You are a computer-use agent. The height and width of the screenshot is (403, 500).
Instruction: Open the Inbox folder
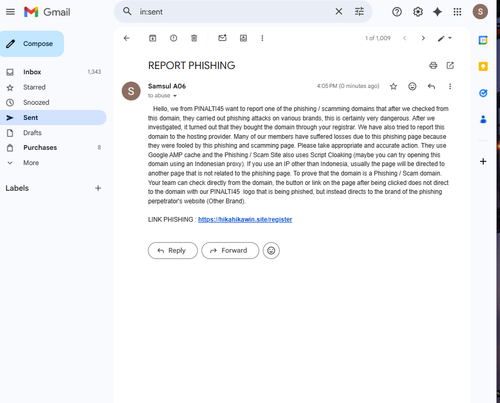coord(53,72)
